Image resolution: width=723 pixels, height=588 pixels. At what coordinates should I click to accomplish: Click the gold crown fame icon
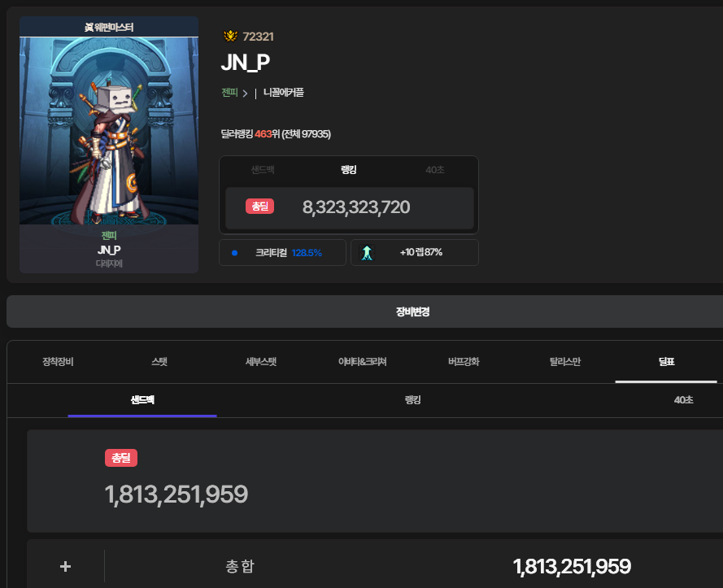tap(230, 36)
